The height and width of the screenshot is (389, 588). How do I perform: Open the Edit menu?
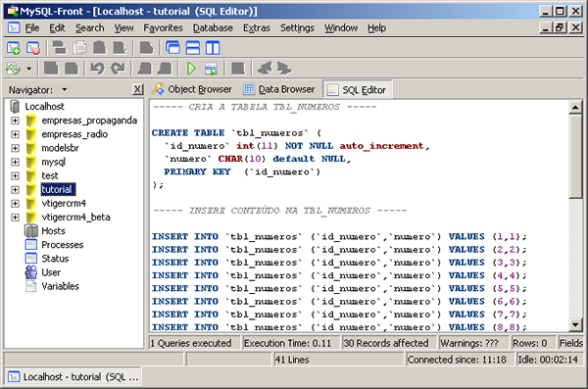click(57, 28)
